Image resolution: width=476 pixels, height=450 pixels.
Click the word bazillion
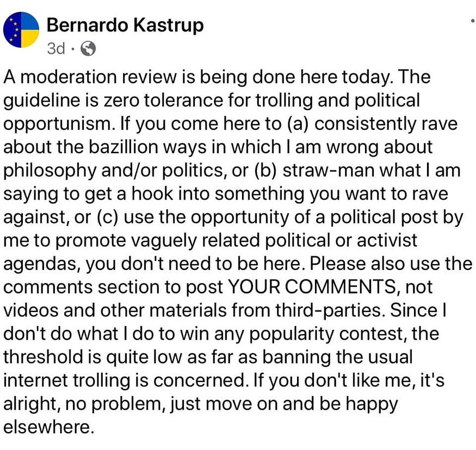(123, 147)
